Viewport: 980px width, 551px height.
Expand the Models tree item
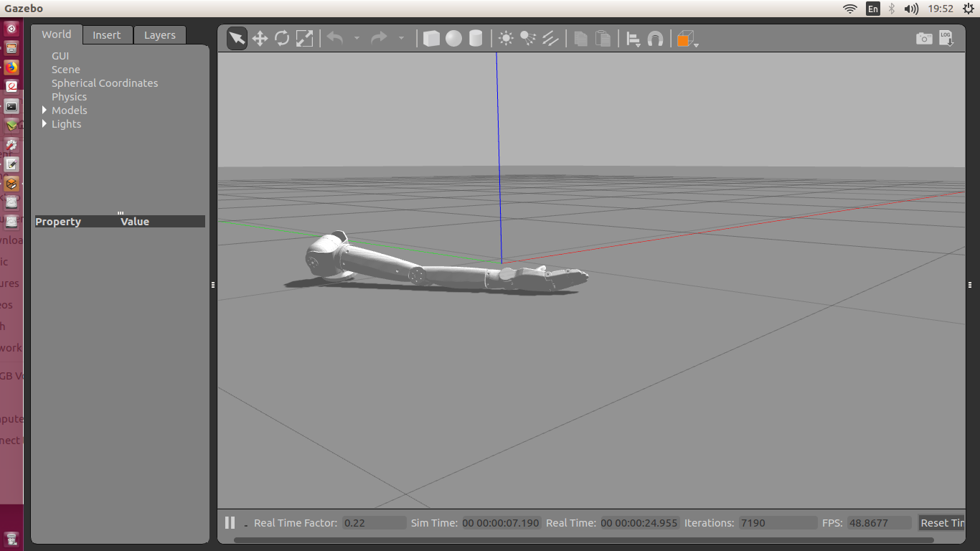[44, 110]
